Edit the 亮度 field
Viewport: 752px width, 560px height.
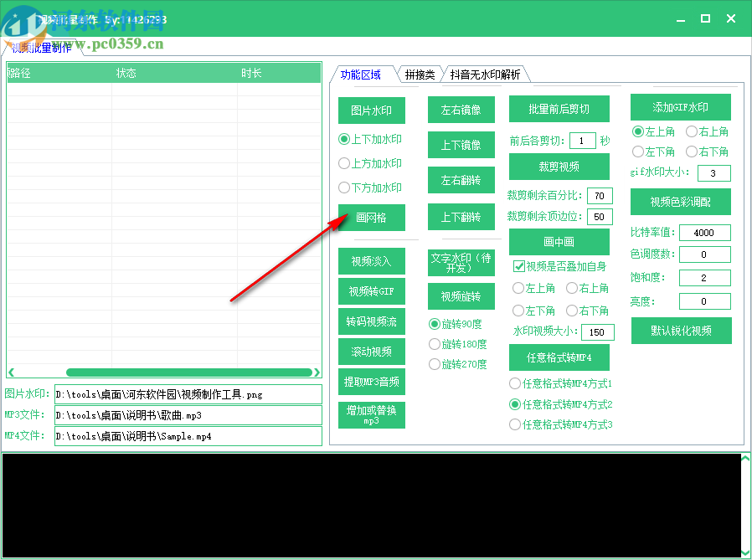[x=704, y=301]
